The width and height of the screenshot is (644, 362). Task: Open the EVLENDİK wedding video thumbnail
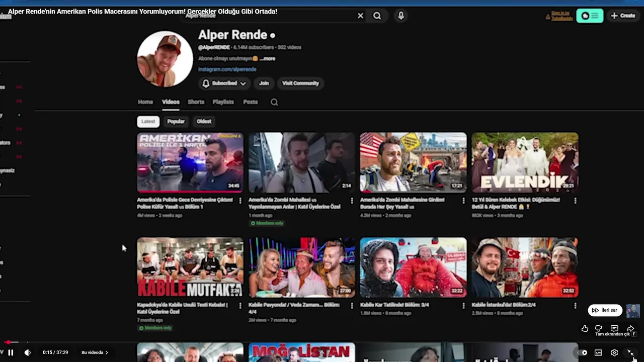525,162
